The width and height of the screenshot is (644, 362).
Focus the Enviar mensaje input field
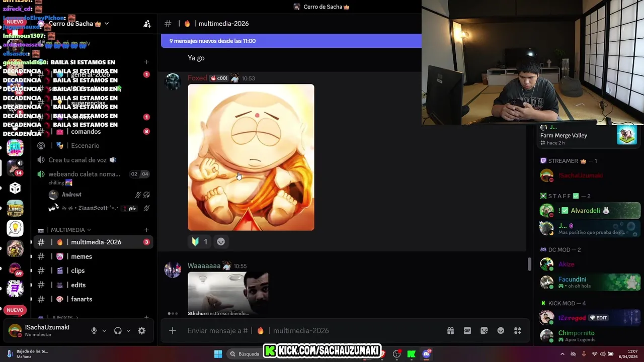click(x=312, y=330)
